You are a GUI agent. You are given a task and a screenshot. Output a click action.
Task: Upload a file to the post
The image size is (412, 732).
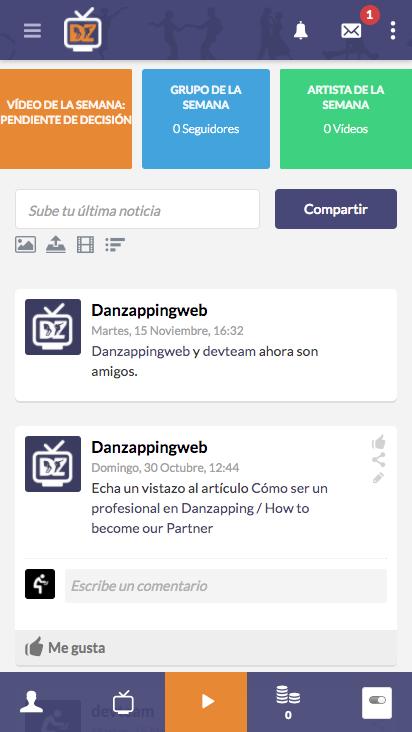click(56, 244)
